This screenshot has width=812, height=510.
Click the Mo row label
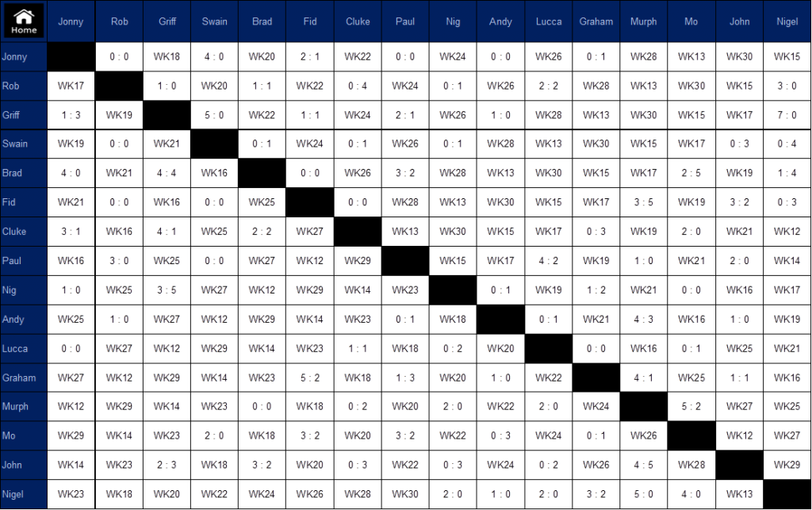click(x=24, y=435)
